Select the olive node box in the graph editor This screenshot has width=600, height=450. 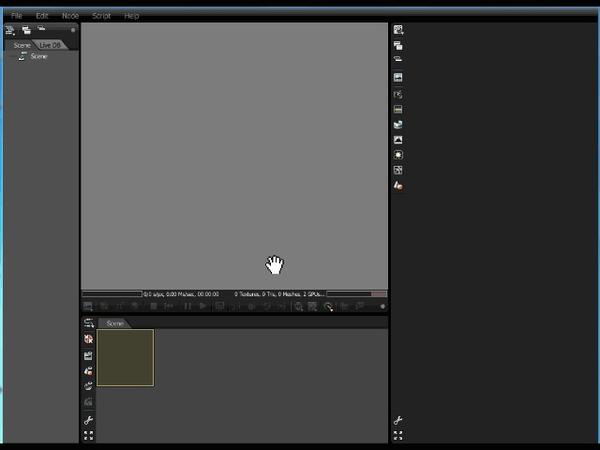tap(126, 358)
